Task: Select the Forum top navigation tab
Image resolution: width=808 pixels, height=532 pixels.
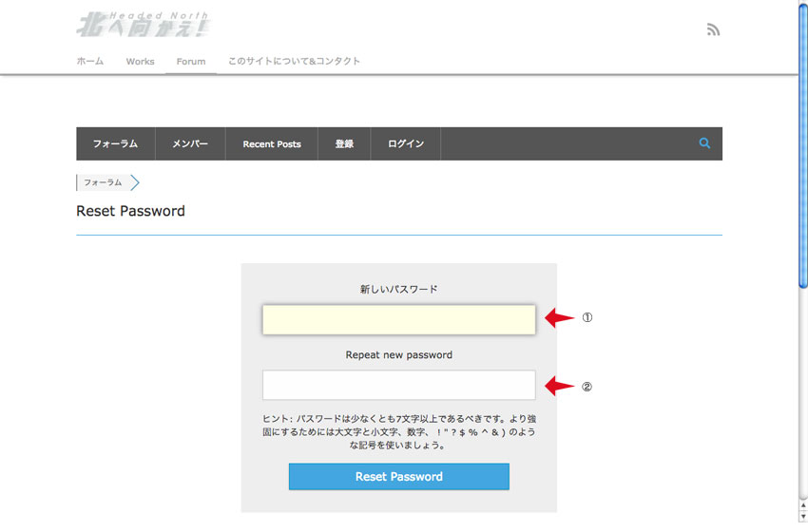Action: tap(190, 62)
